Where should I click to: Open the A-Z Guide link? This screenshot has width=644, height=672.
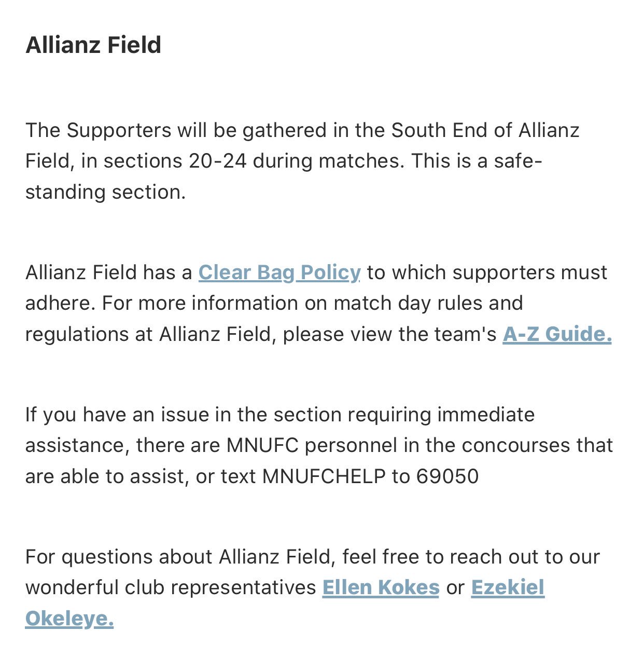point(557,334)
